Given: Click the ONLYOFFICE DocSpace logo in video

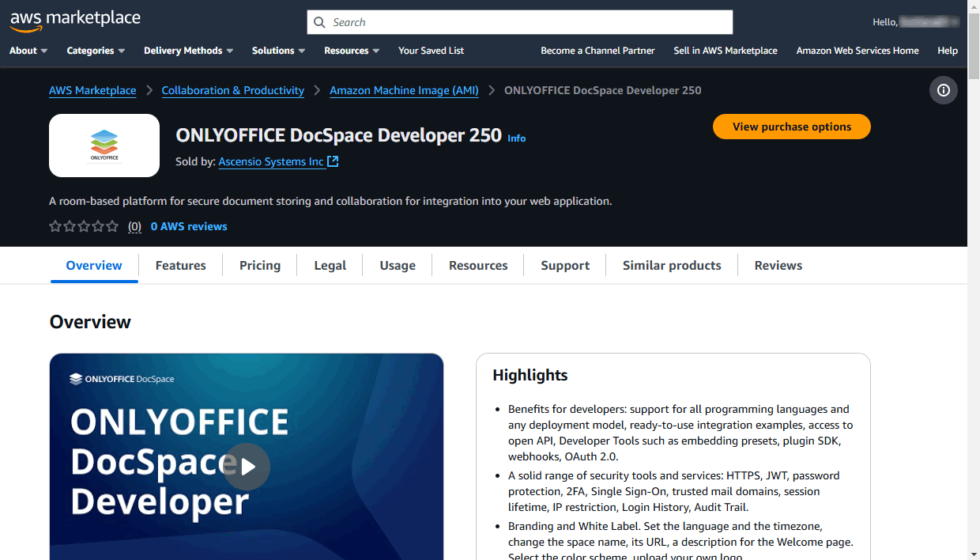Looking at the screenshot, I should (122, 379).
